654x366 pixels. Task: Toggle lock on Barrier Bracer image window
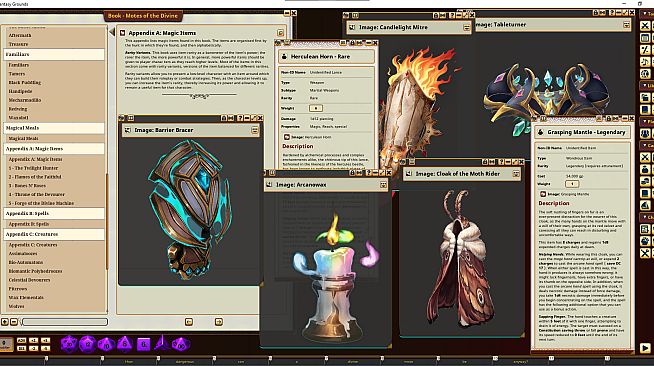(224, 118)
